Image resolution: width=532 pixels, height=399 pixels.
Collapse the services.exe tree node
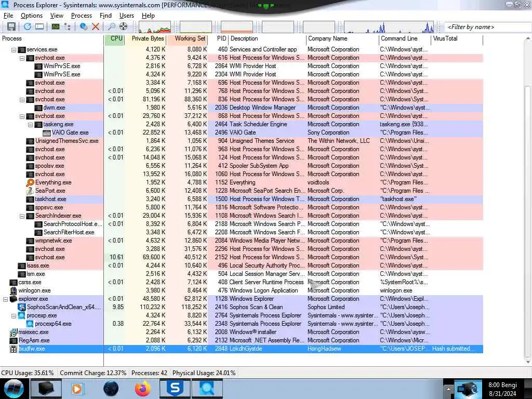(x=14, y=50)
